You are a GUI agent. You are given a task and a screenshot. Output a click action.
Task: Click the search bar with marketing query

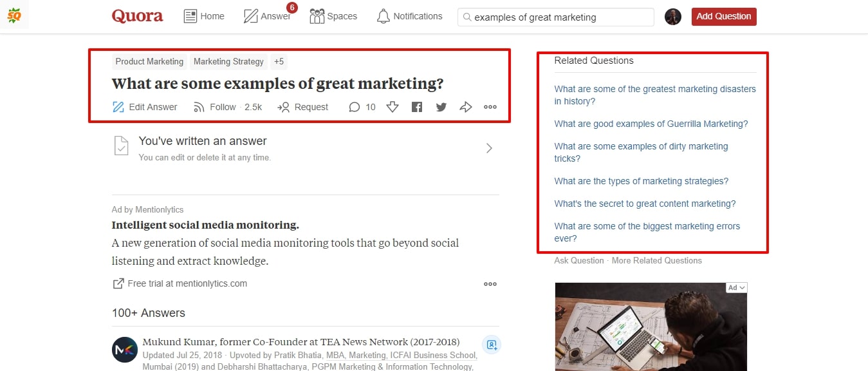[x=555, y=17]
